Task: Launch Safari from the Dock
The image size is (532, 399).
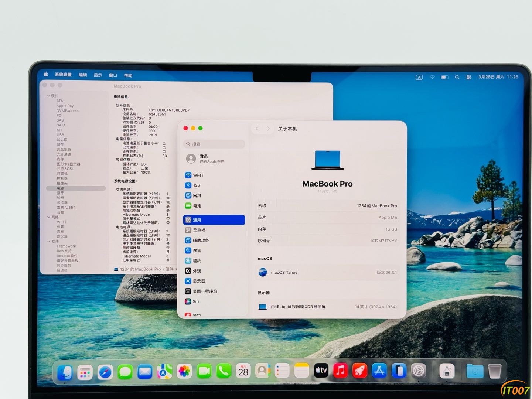Action: (x=105, y=372)
